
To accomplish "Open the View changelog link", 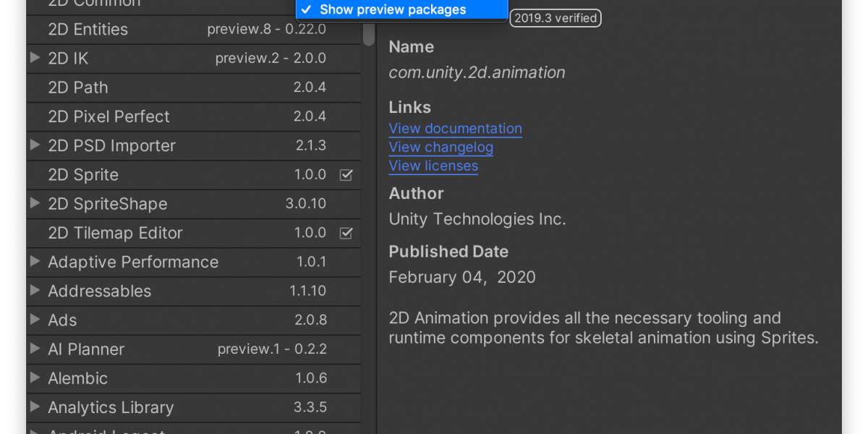I will pos(441,148).
